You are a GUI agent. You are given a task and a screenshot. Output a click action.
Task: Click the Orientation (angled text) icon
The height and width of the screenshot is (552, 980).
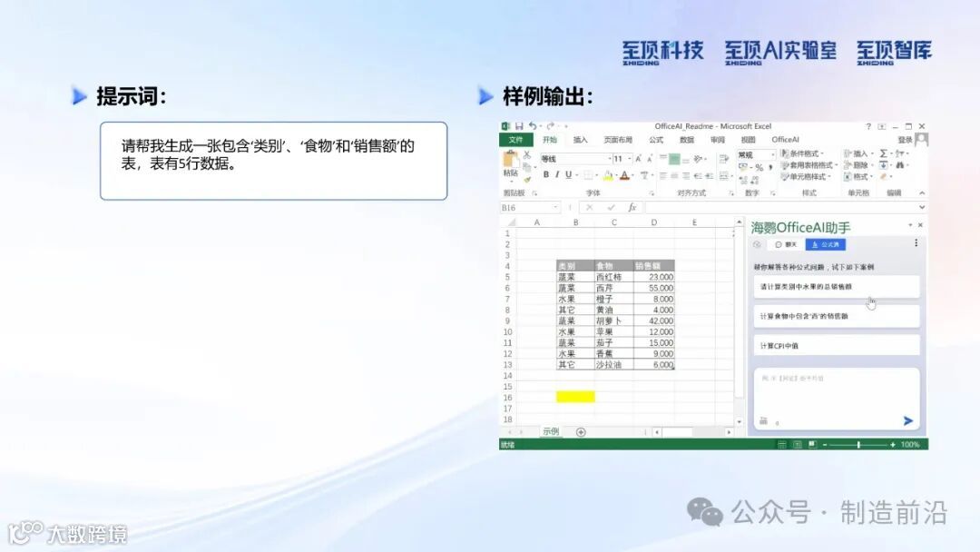698,159
